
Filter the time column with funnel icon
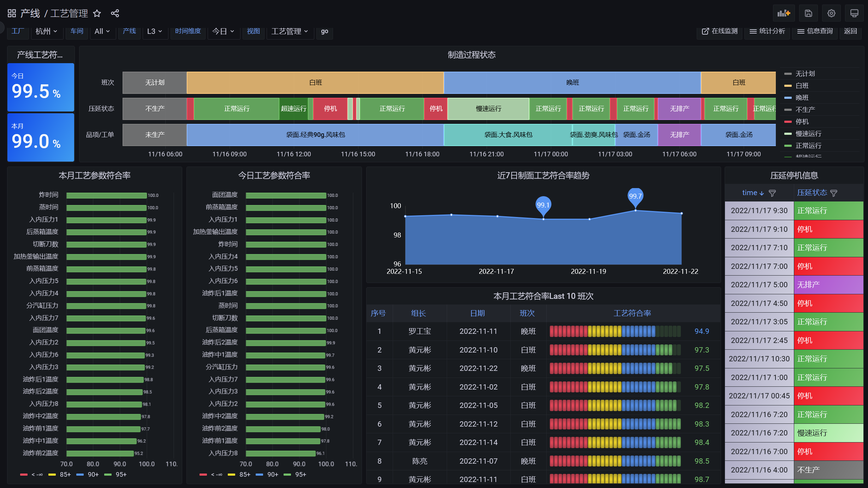coord(772,193)
